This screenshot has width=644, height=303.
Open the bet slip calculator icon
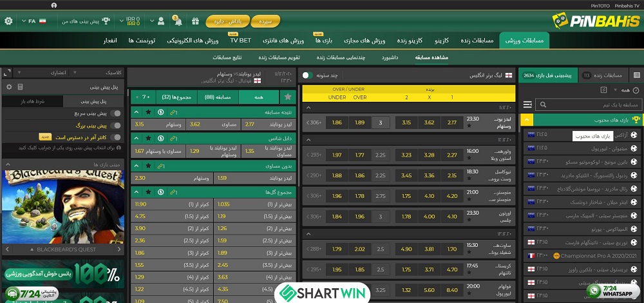point(20,87)
